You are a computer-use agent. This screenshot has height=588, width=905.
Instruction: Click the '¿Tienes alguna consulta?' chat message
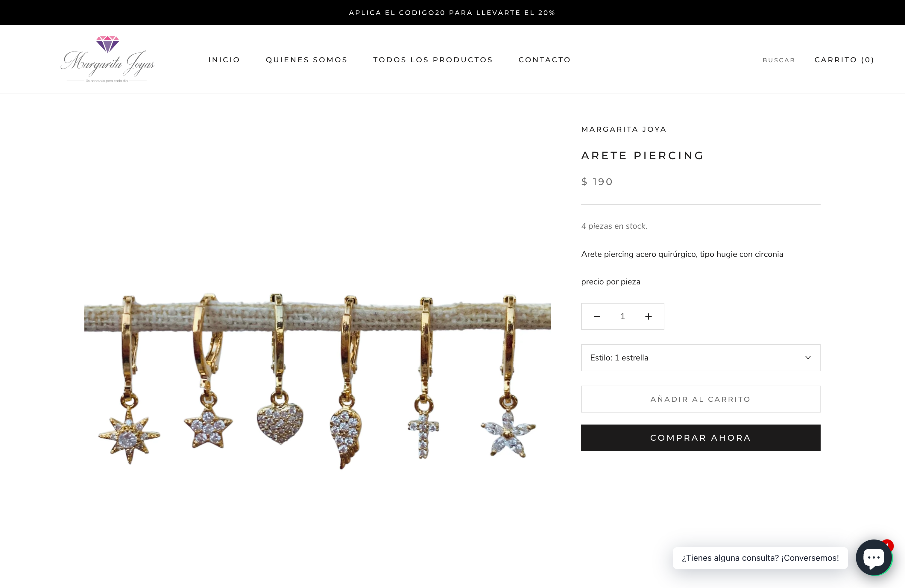click(760, 558)
